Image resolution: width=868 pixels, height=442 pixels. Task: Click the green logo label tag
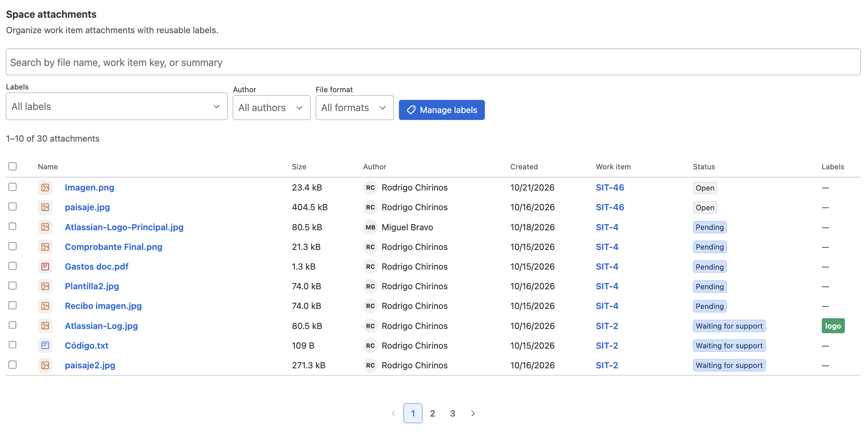click(833, 326)
